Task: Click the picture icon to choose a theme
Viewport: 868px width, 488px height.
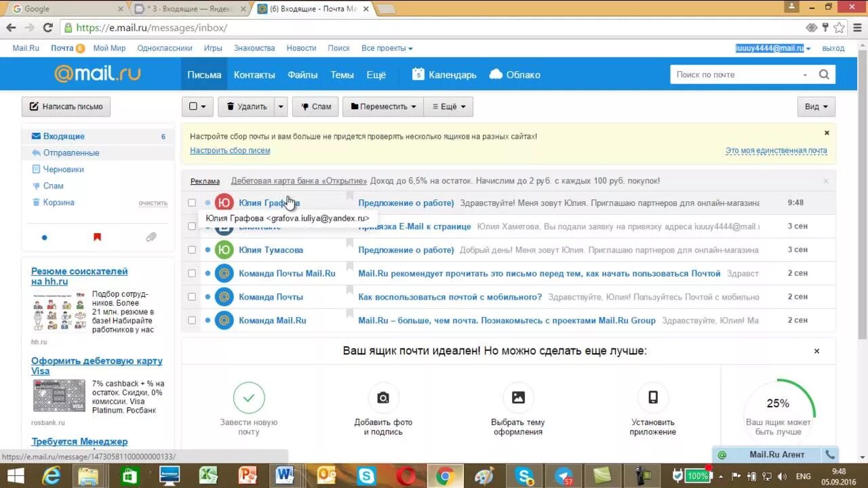Action: [518, 398]
